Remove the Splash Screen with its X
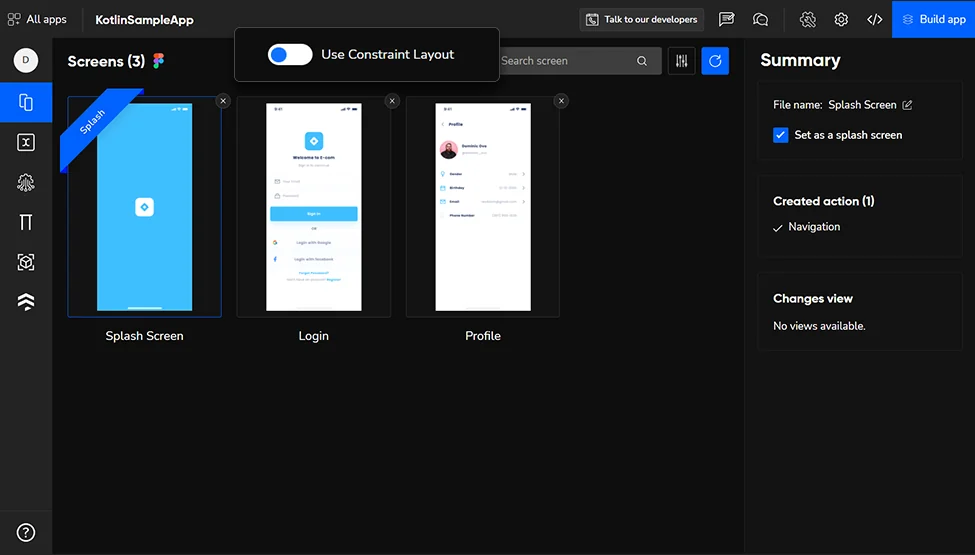 click(223, 101)
